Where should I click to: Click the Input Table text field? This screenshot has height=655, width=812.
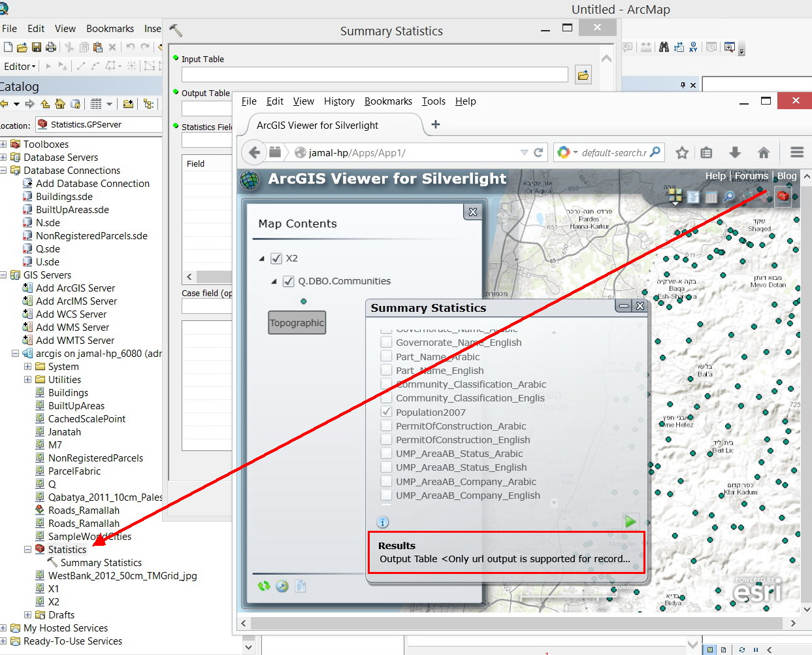pos(375,75)
